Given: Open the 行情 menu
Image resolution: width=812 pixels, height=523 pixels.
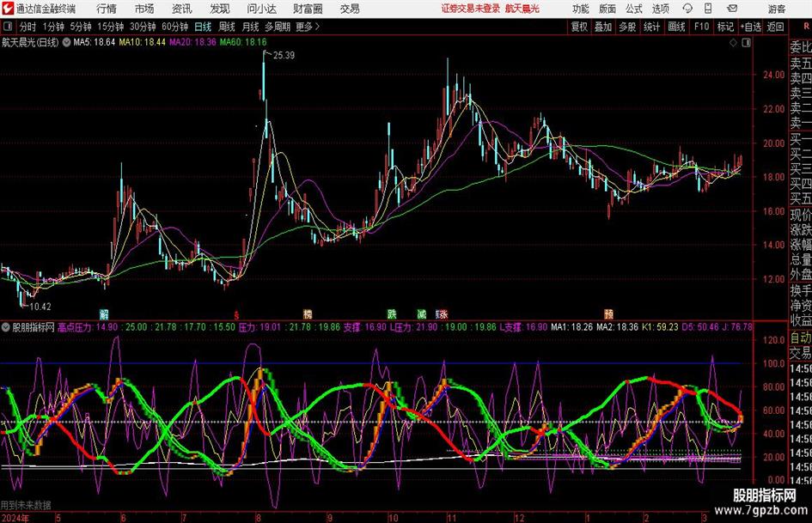Looking at the screenshot, I should [x=107, y=9].
